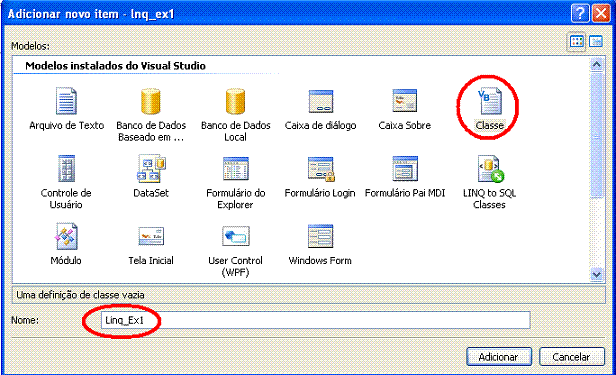Click the Cancelar button
The height and width of the screenshot is (375, 616).
572,357
